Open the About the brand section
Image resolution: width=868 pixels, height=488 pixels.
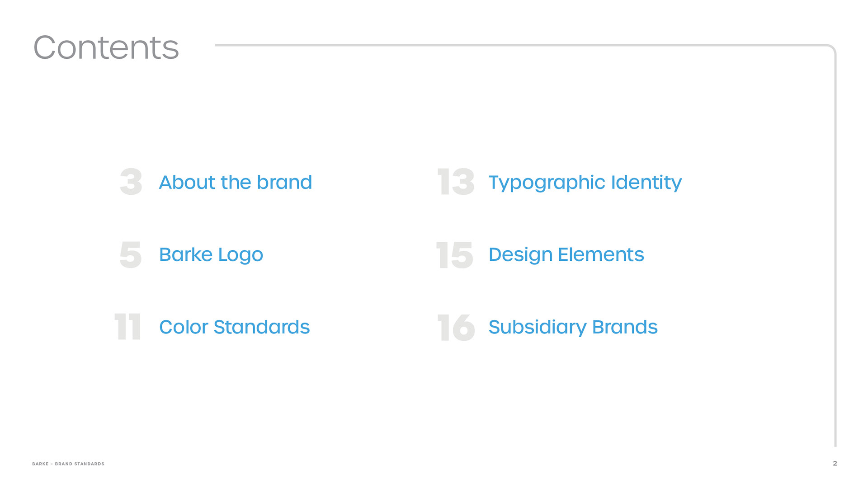click(x=236, y=183)
